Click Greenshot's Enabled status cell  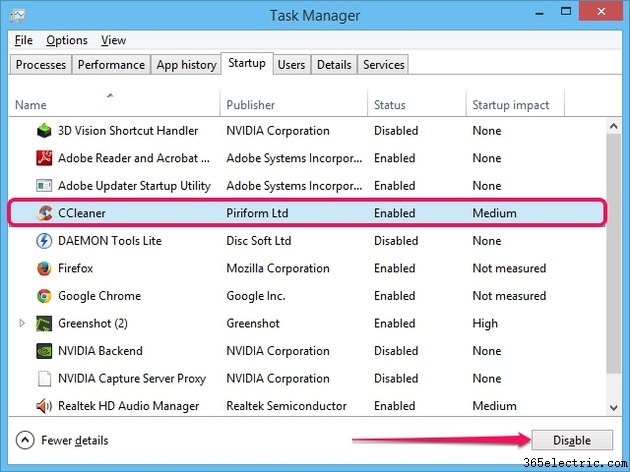click(395, 323)
